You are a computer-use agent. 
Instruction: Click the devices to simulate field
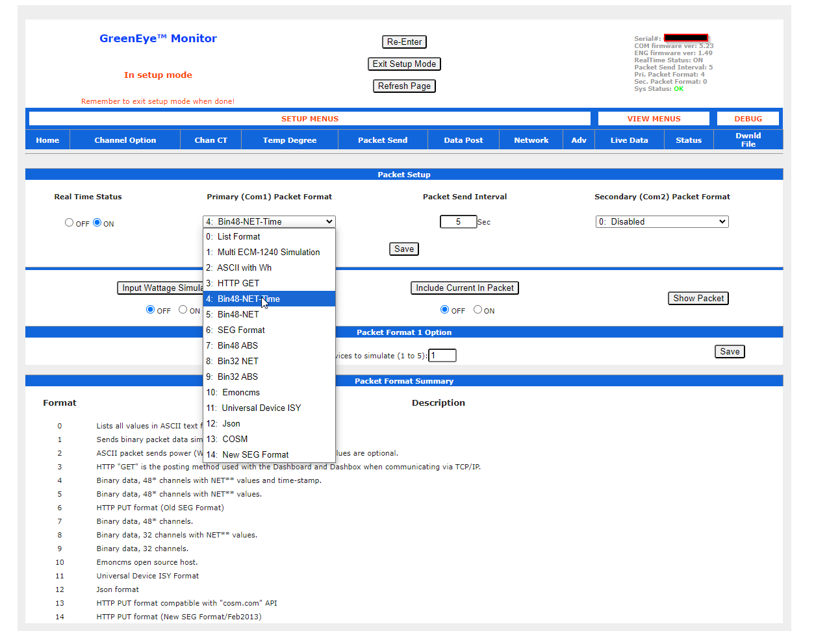[x=442, y=356]
